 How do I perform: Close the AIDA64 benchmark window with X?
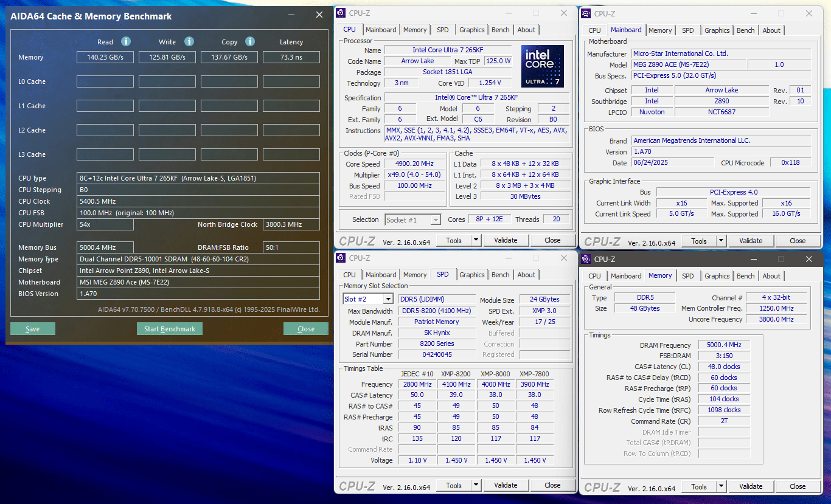[319, 15]
